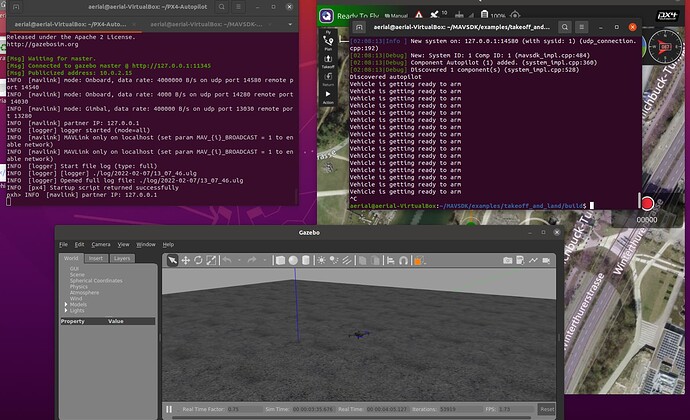Click the Gazebo align tool
Image resolution: width=690 pixels, height=420 pixels.
(x=390, y=261)
